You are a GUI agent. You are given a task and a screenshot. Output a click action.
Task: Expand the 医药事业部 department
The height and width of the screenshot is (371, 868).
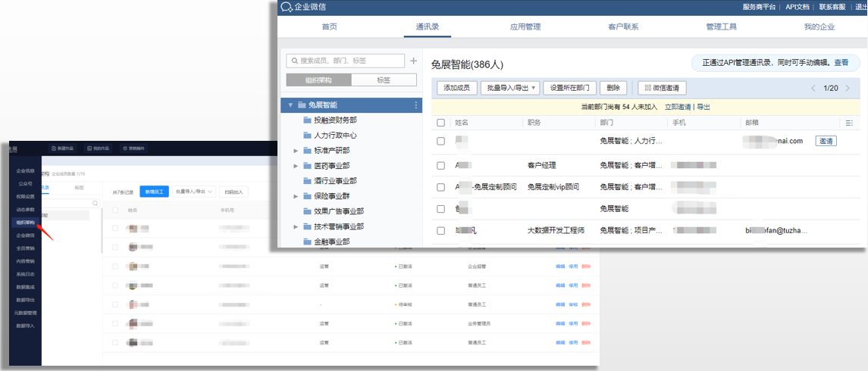click(296, 165)
